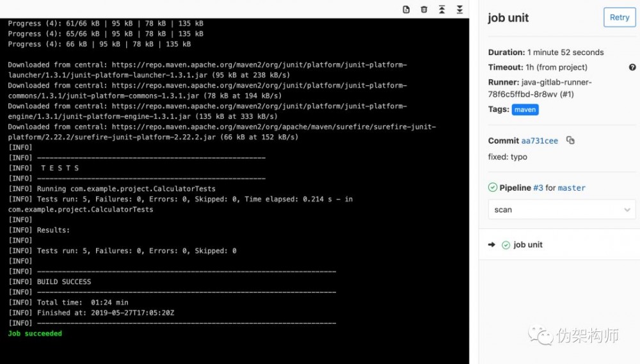Screen dimensions: 640x364
Task: Click junit-platform-launcher-1.3.1.jar download line
Action: click(x=207, y=70)
